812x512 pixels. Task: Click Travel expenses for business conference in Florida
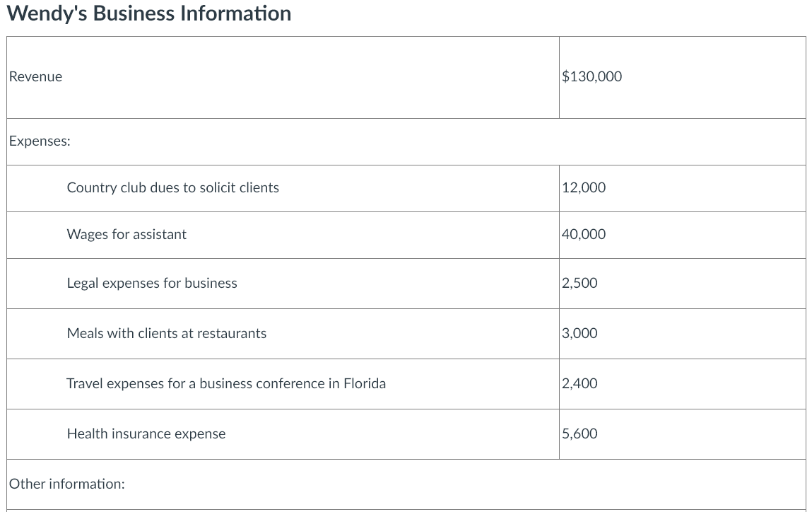click(226, 383)
